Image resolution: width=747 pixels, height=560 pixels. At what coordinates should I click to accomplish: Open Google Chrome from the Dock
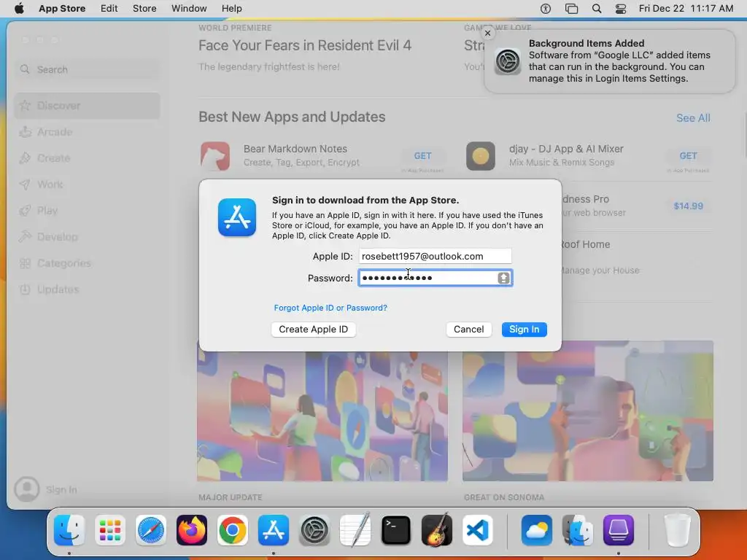click(x=233, y=530)
